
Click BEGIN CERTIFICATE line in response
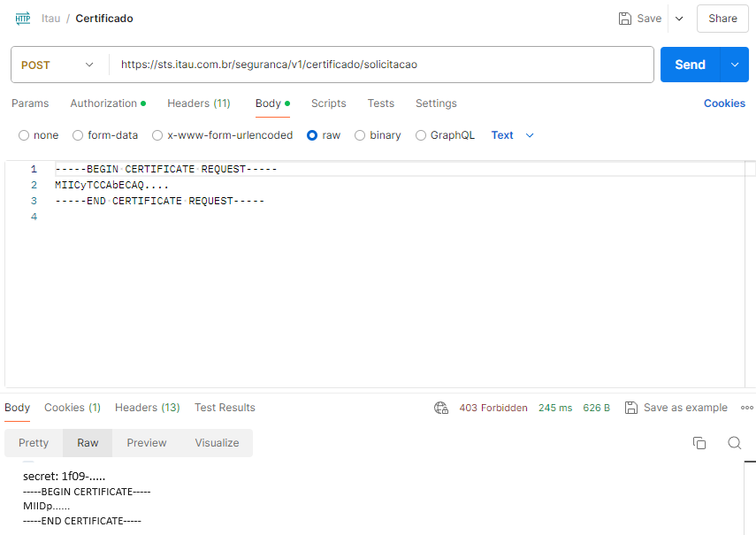[x=87, y=492]
